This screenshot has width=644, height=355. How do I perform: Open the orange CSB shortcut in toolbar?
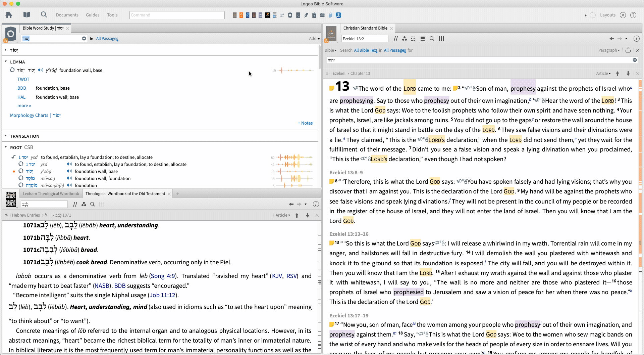[x=241, y=15]
